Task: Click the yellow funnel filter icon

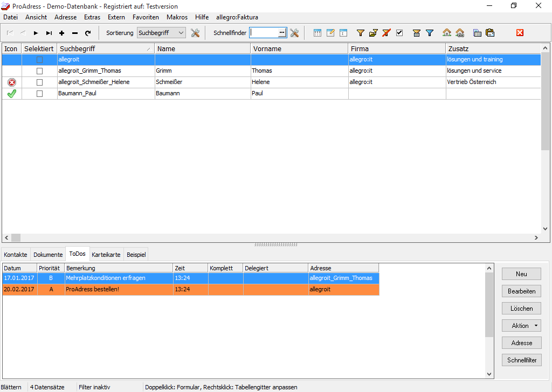Action: point(361,33)
